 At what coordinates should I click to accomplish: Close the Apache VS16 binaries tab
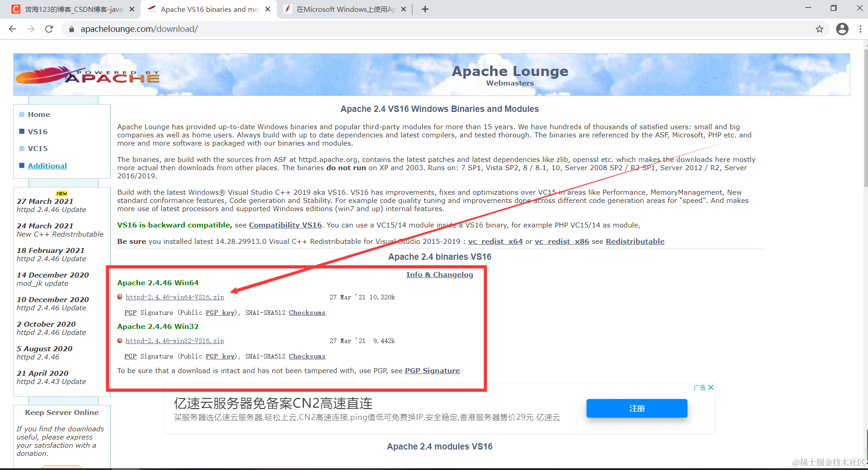[268, 9]
